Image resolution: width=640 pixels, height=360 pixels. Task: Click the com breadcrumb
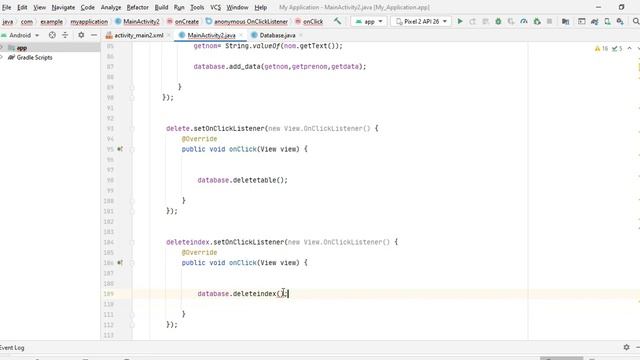pos(27,22)
